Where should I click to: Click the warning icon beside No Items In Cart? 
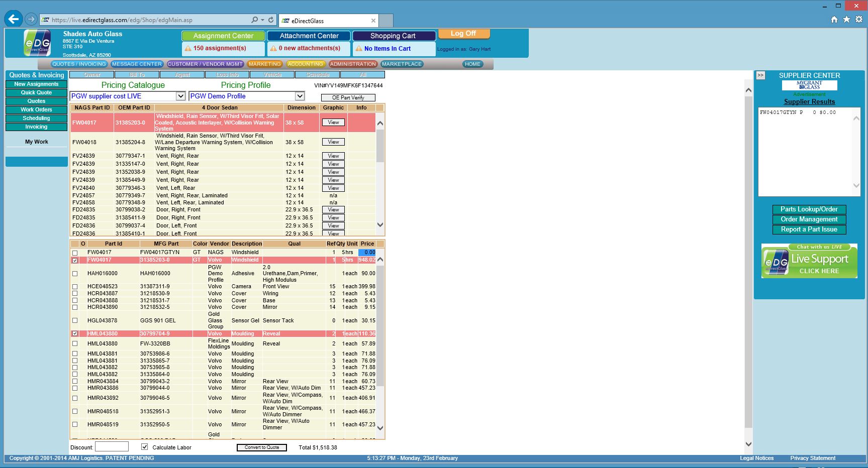359,49
